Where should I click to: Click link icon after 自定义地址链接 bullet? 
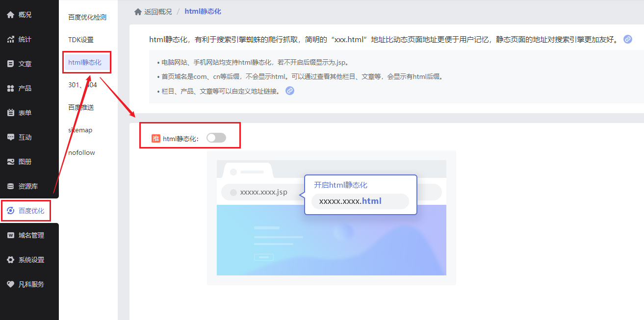point(290,91)
